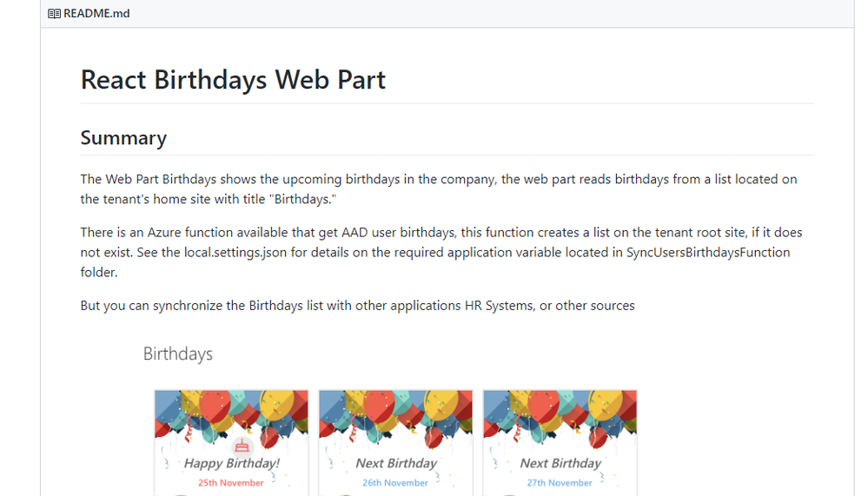Open the 25th November card's balloon banner
The width and height of the screenshot is (868, 496).
(x=231, y=415)
